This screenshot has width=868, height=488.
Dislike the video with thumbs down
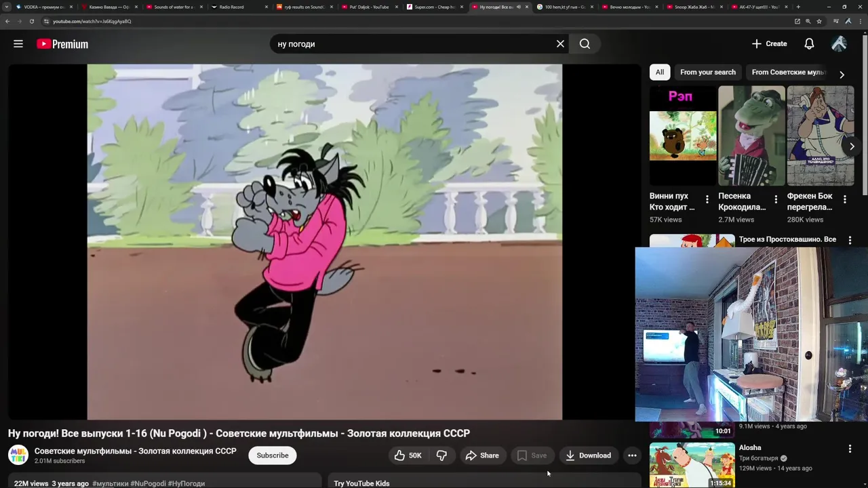[x=441, y=455]
